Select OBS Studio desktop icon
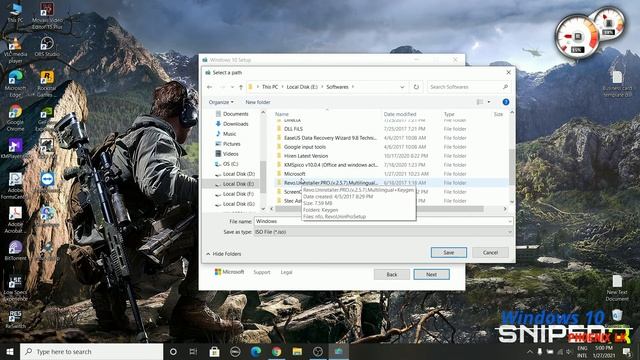The image size is (640, 360). 47,47
